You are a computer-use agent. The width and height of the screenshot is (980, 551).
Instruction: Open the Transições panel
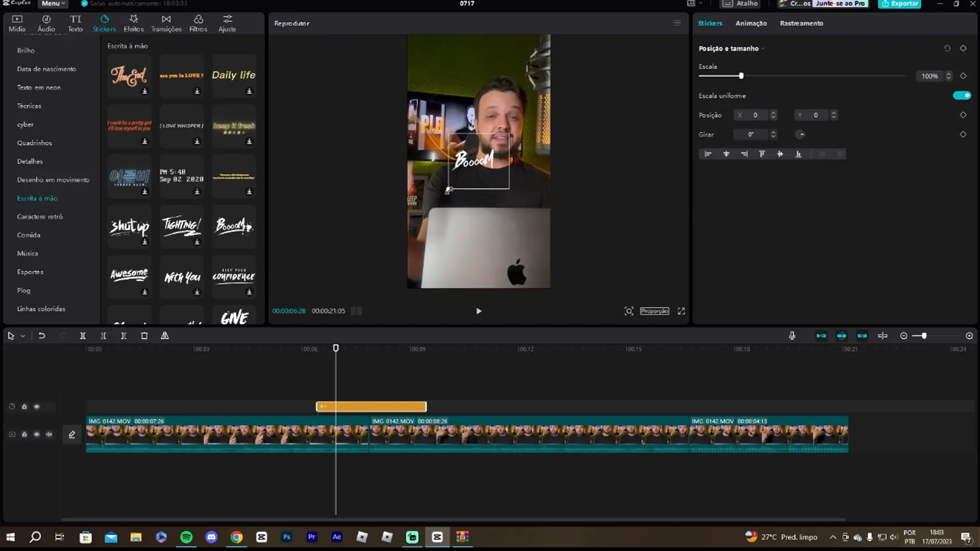point(166,23)
